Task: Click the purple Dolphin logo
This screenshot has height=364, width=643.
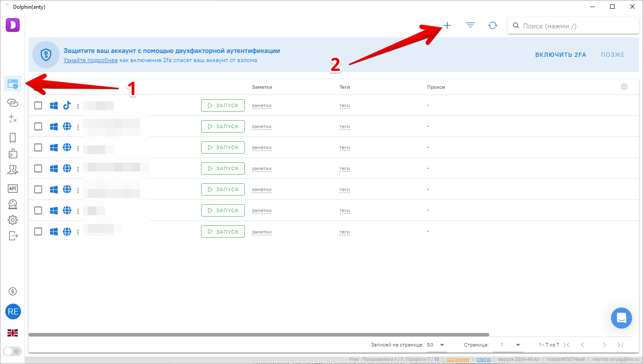Action: click(13, 25)
